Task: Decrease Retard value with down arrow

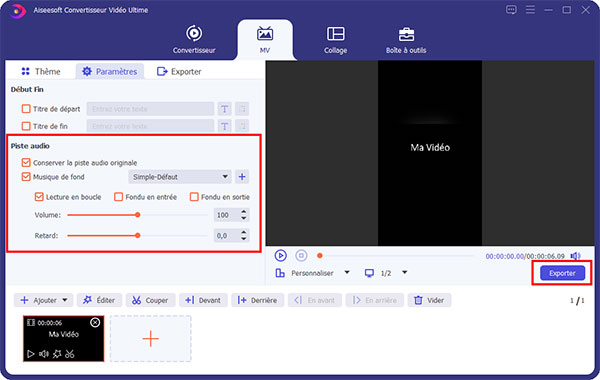Action: [x=244, y=239]
